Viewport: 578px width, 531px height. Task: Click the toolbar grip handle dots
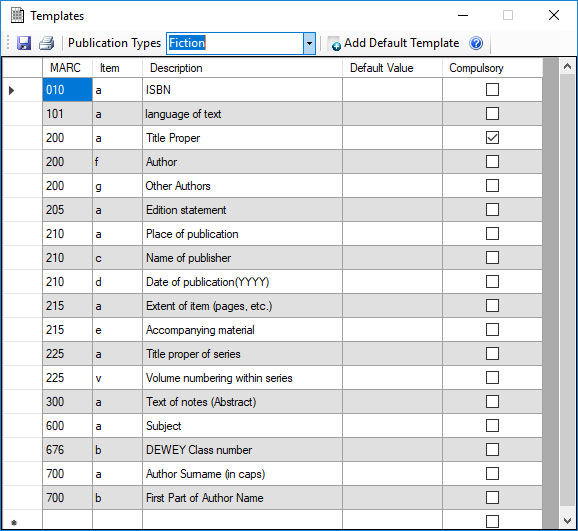(x=8, y=43)
